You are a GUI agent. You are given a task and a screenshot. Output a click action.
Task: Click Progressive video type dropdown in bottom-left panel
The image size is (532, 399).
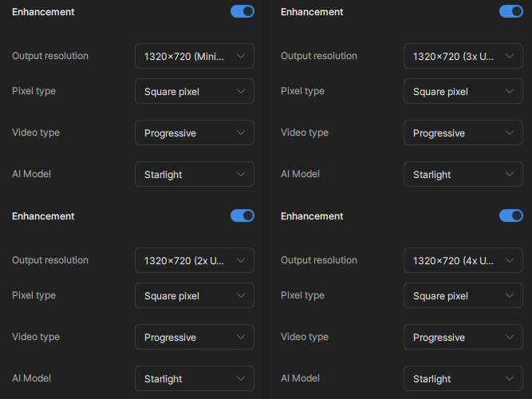(x=195, y=337)
